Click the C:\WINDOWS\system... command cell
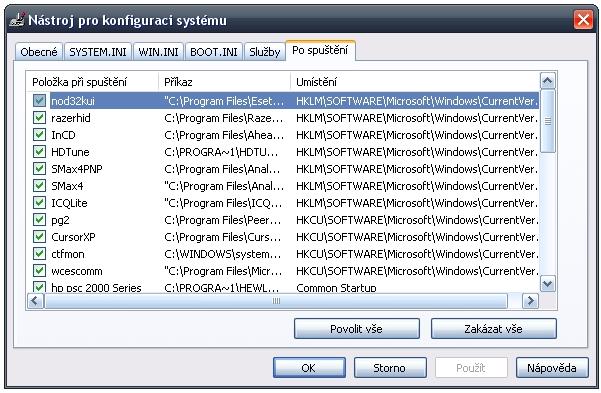 [223, 254]
